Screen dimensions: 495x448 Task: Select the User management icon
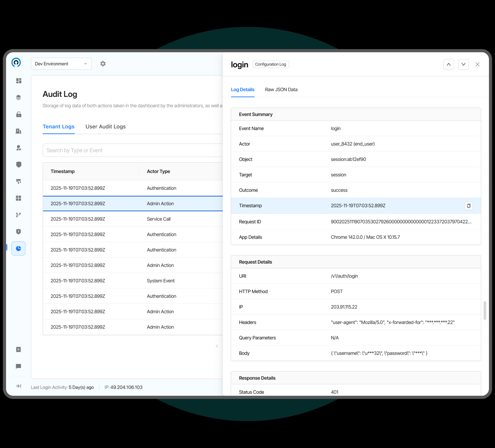(x=19, y=148)
